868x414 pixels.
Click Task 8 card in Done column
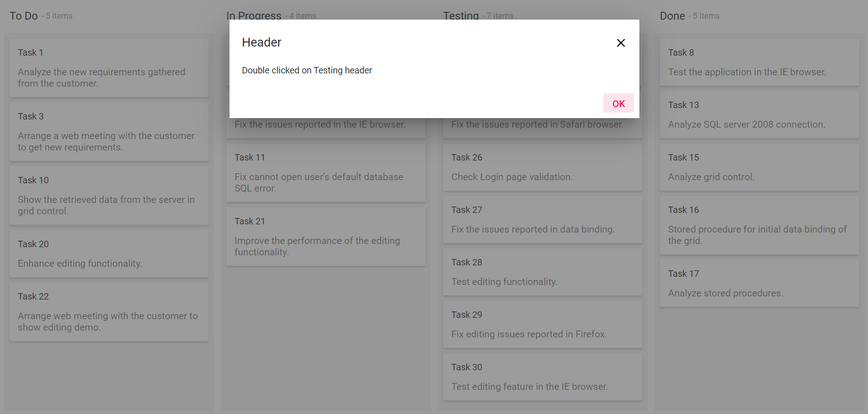(x=760, y=62)
